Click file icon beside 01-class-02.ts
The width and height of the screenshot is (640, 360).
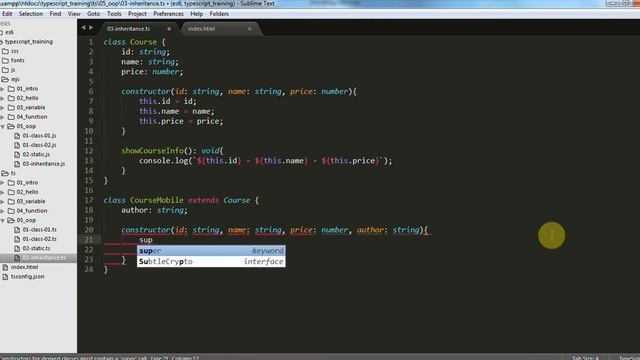[x=17, y=239]
